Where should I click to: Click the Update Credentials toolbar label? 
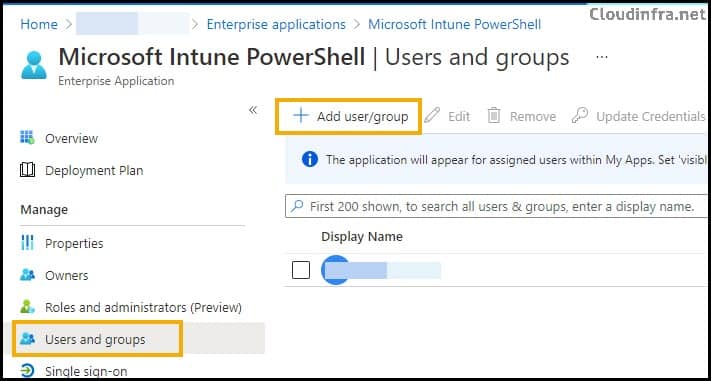[651, 117]
